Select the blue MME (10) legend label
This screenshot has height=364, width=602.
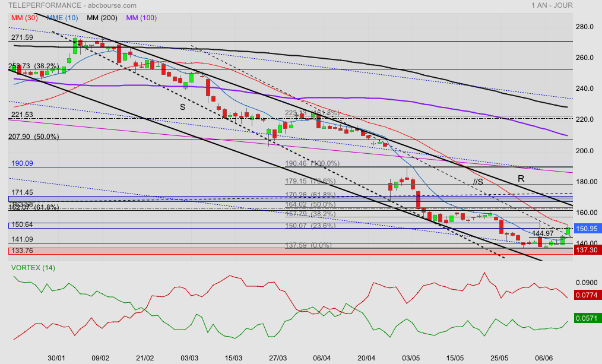[62, 18]
